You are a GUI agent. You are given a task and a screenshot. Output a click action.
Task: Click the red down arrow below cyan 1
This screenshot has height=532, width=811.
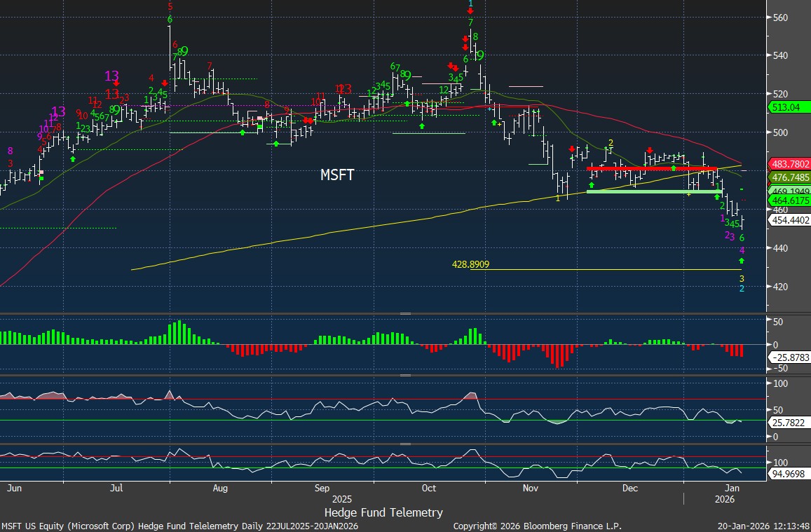470,11
